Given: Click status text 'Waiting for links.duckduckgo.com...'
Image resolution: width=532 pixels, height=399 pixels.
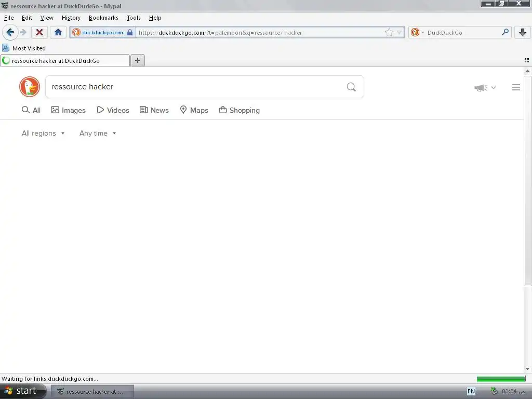Looking at the screenshot, I should [50, 379].
